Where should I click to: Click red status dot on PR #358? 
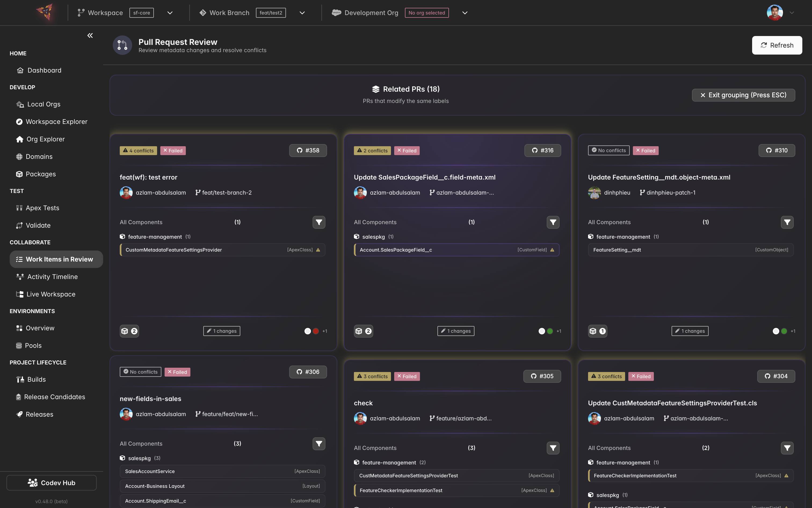[316, 331]
